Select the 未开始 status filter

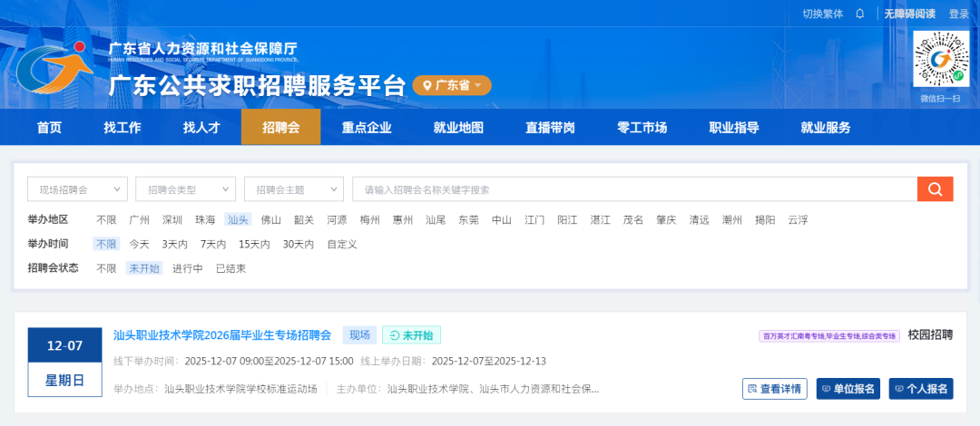[x=144, y=268]
